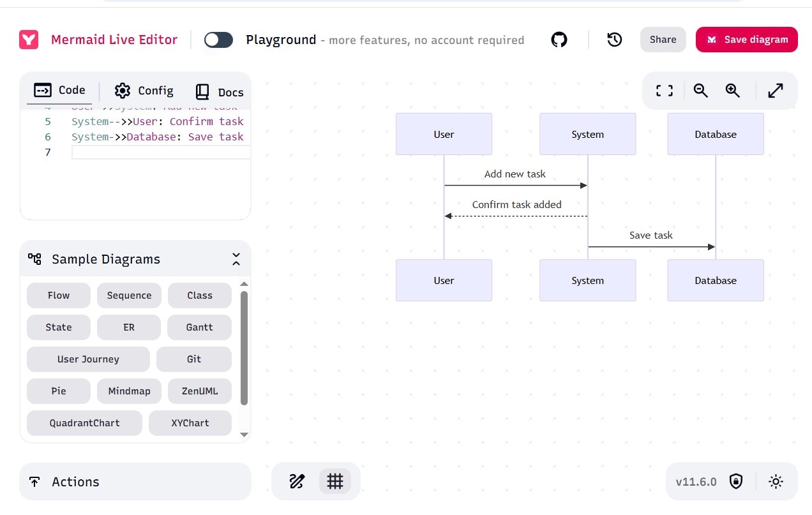The height and width of the screenshot is (515, 812).
Task: Open diagram in full screen view
Action: (776, 91)
